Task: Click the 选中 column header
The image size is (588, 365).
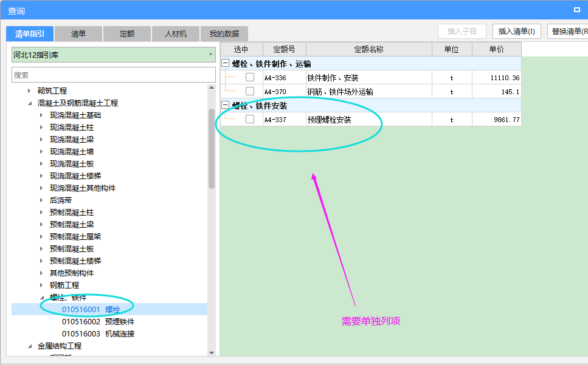Action: pyautogui.click(x=241, y=49)
